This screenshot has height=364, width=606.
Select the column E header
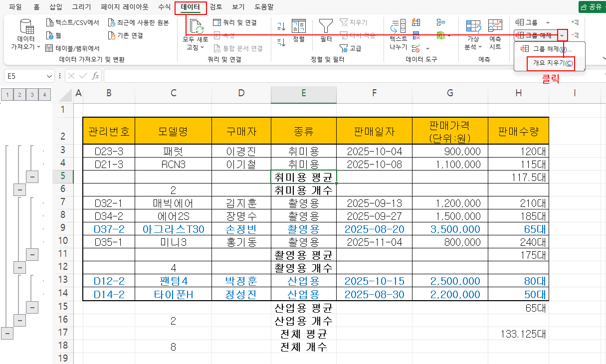303,92
